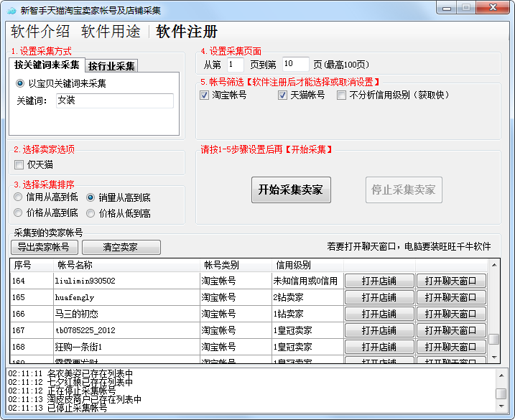Open the 软件用途 menu

click(x=111, y=32)
